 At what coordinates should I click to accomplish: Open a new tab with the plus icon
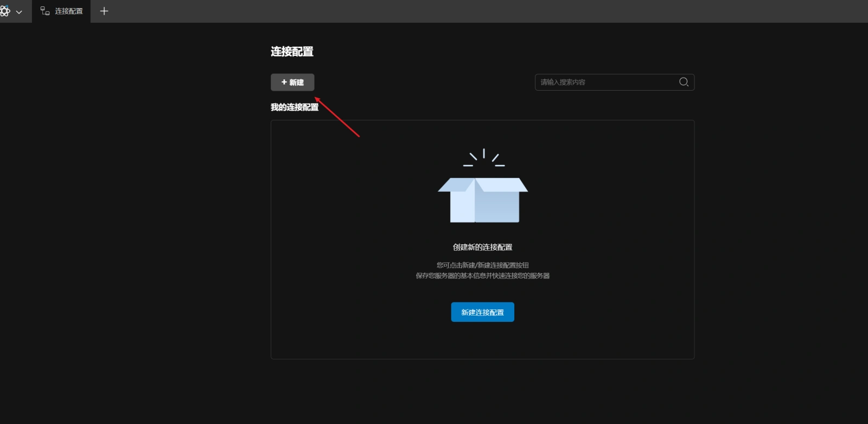(104, 11)
